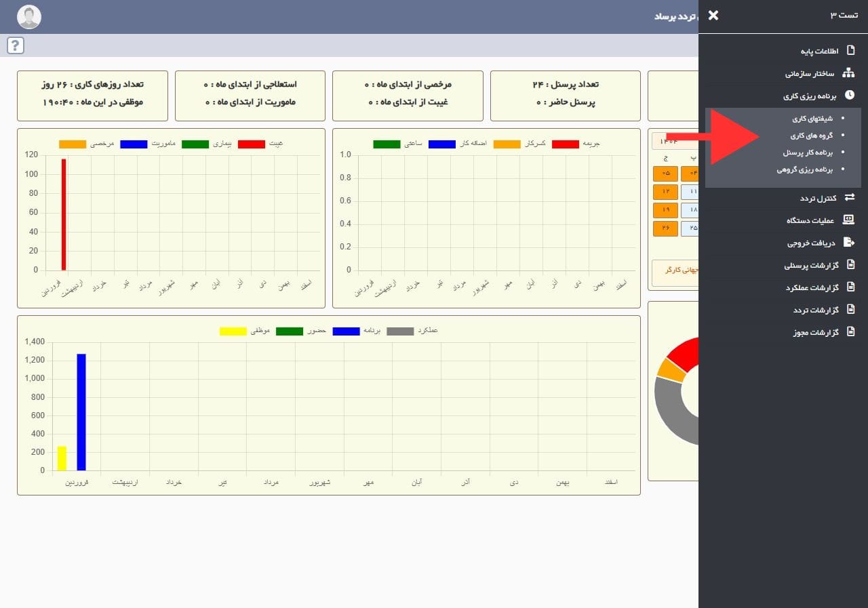Expand the گزارشات عملکرد menu
The image size is (868, 608).
810,287
